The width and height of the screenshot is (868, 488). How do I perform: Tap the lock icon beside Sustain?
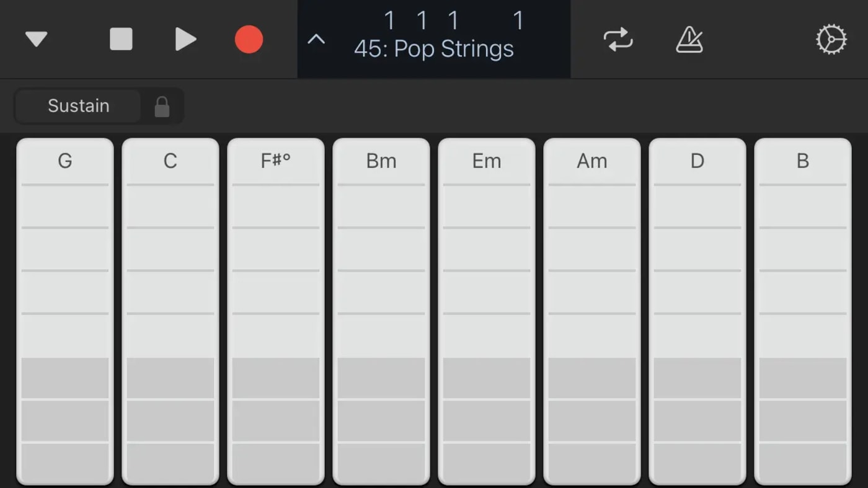(162, 106)
